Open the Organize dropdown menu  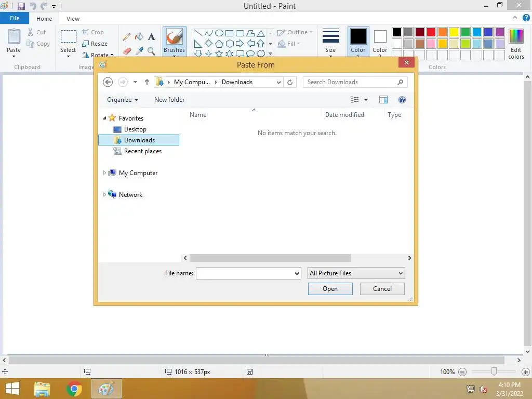123,100
